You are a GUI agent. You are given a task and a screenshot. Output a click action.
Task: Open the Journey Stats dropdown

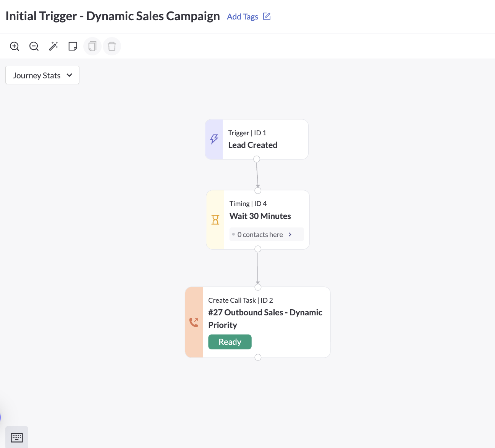tap(42, 75)
